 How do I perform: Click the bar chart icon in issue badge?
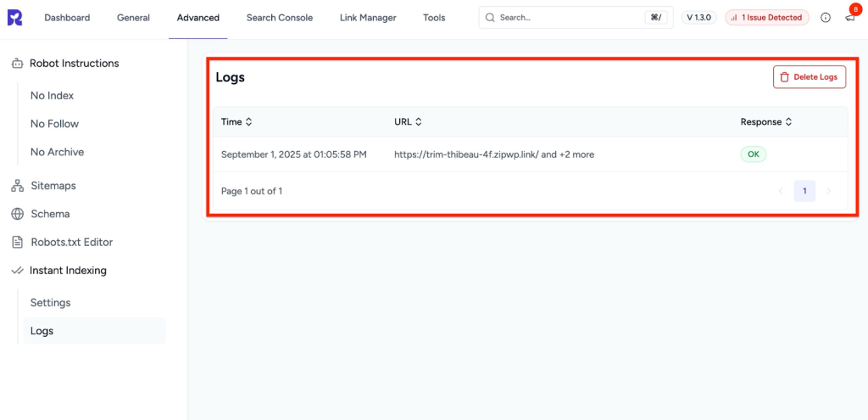pyautogui.click(x=735, y=18)
